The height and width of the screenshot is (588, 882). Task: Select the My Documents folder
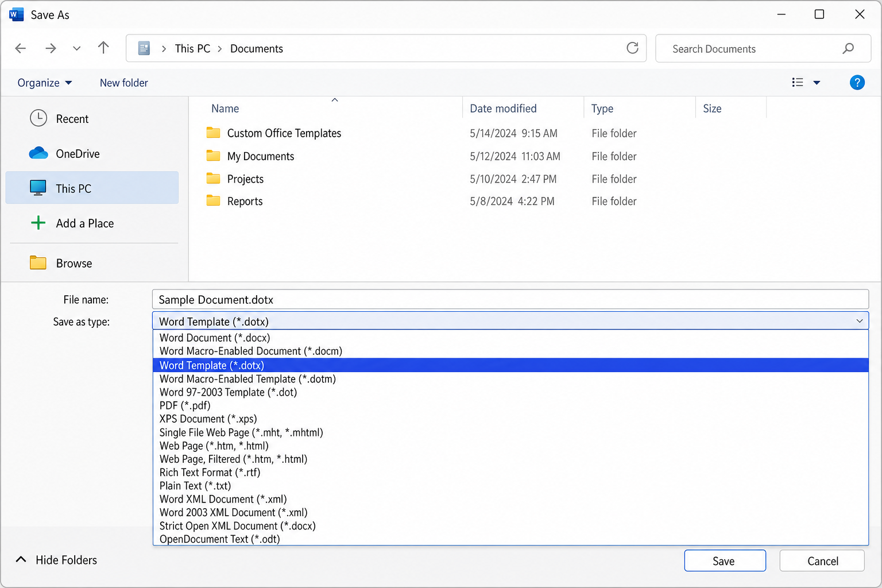click(260, 156)
